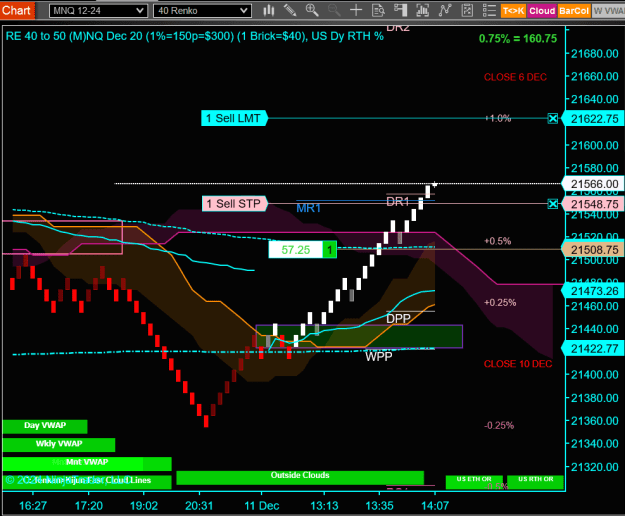625x516 pixels.
Task: Select the crosshair cursor icon
Action: (x=356, y=10)
